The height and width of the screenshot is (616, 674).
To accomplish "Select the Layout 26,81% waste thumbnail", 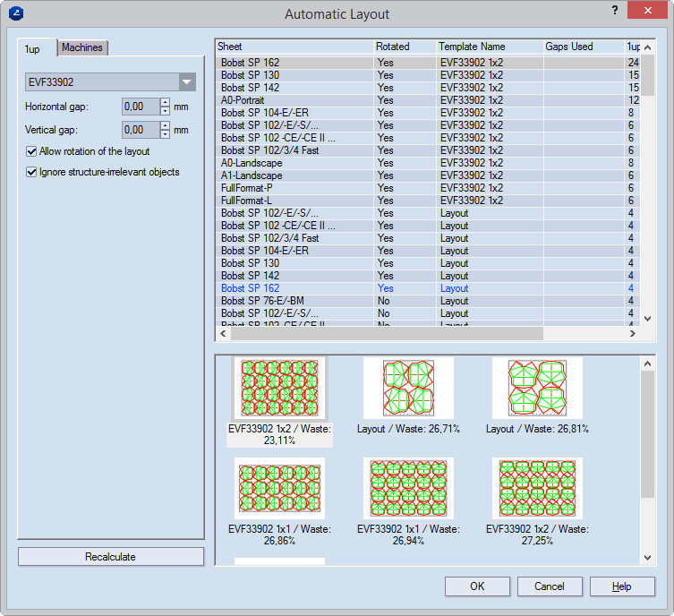I will pos(537,389).
